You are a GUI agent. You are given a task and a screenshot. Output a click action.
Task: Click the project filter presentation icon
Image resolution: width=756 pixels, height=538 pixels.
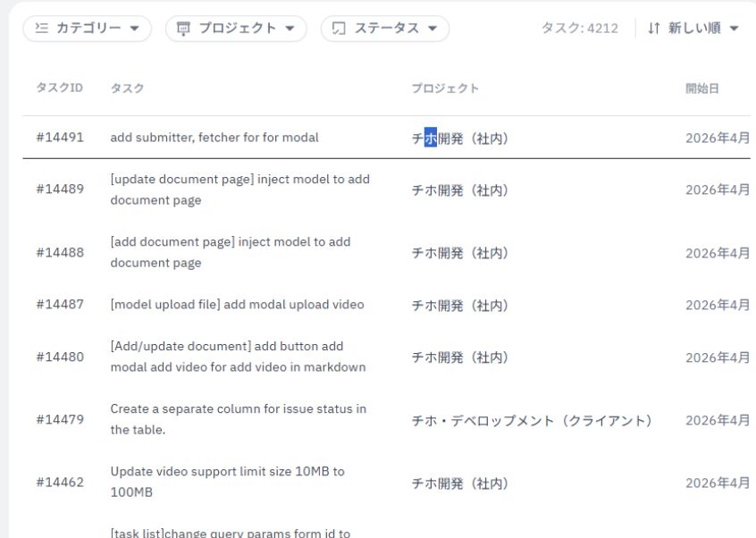(x=183, y=29)
